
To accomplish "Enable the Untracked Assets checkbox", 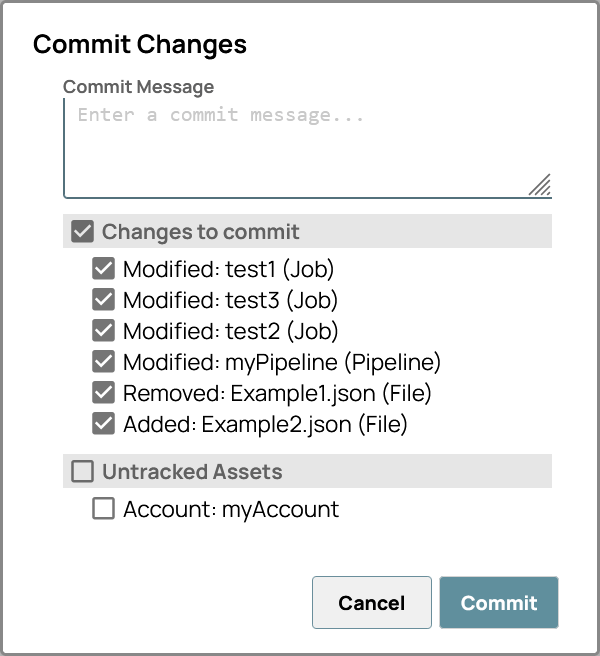I will click(x=83, y=471).
